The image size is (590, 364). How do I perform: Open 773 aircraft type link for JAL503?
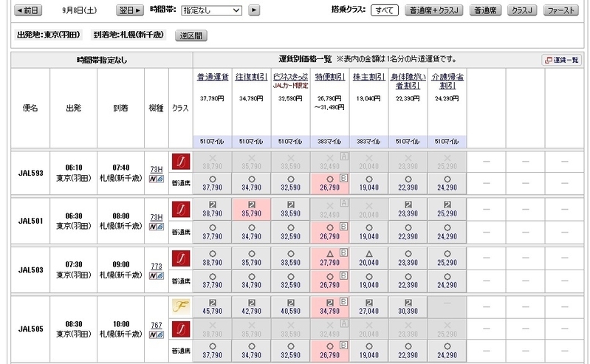point(157,266)
